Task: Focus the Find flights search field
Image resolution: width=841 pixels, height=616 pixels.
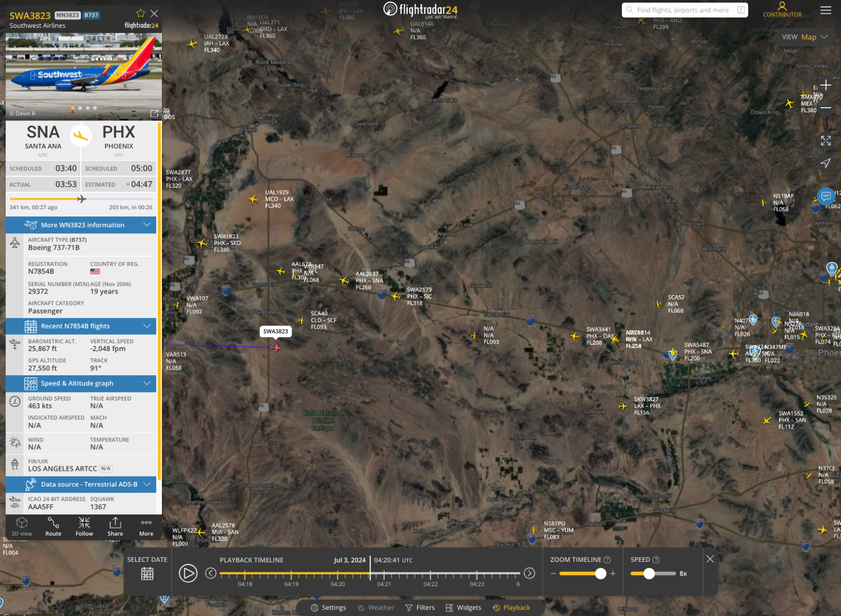Action: [x=684, y=10]
